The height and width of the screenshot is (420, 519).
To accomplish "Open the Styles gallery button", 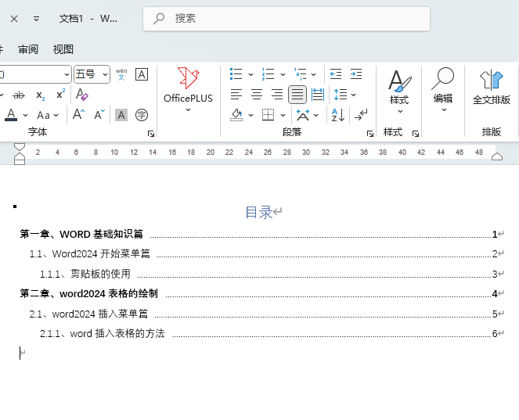I will click(399, 91).
